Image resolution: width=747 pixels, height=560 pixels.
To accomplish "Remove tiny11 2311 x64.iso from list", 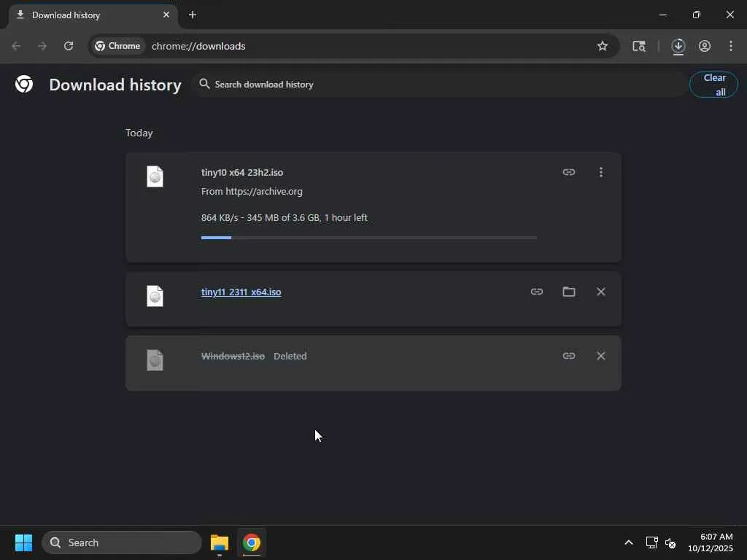I will (x=601, y=292).
